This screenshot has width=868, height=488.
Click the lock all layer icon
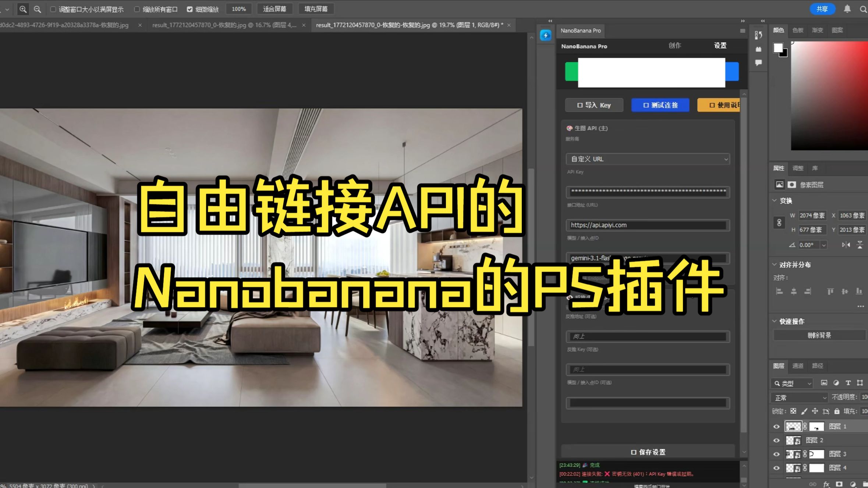837,411
